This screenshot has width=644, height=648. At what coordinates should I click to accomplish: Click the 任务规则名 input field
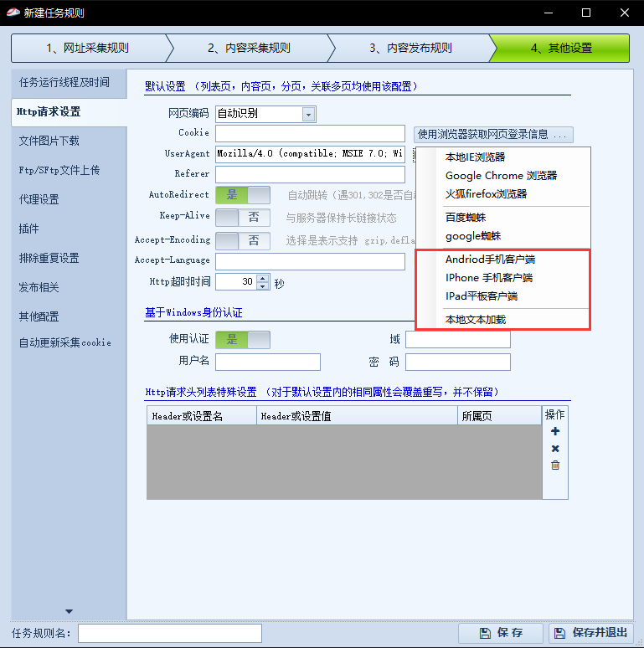coord(169,633)
